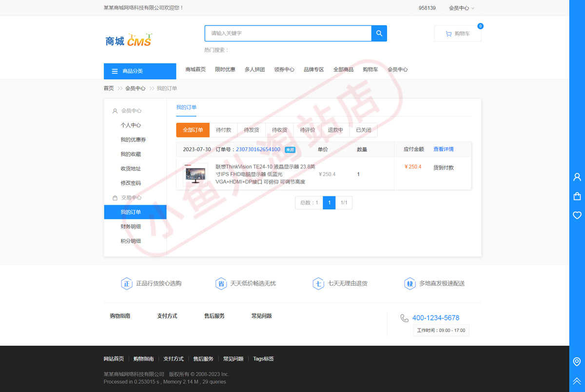Viewport: 585px width, 392px height.
Task: Click 常见问题 in footer column headings
Action: 262,316
